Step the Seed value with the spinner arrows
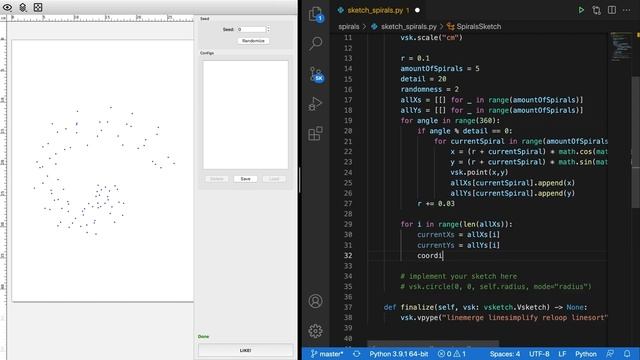Screen dimensions: 640x360 click(268, 29)
